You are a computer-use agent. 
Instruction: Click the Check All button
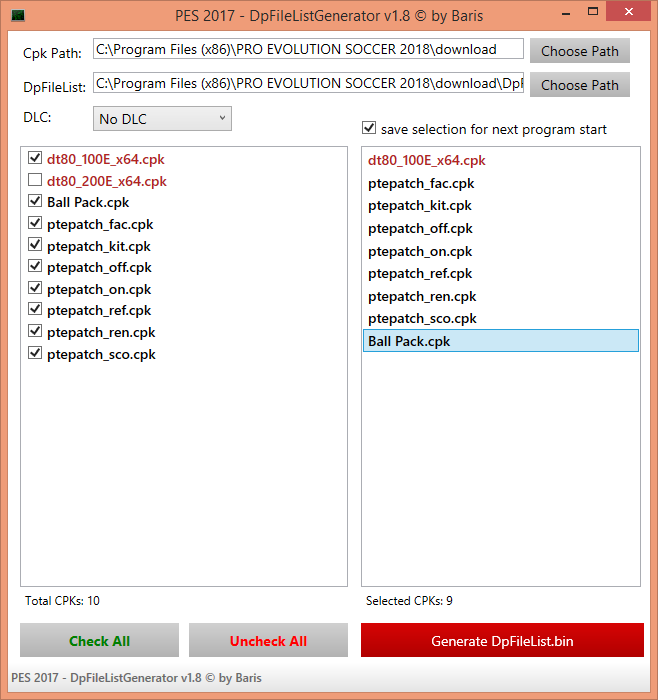click(100, 641)
